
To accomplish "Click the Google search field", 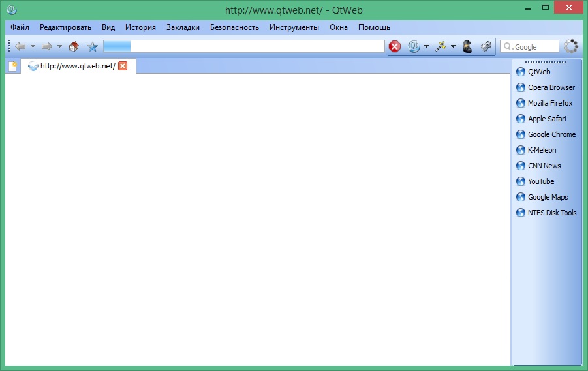I will click(x=529, y=46).
